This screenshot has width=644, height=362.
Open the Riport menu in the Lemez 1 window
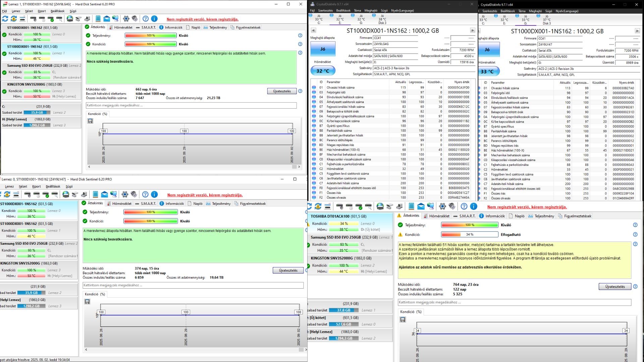42,11
